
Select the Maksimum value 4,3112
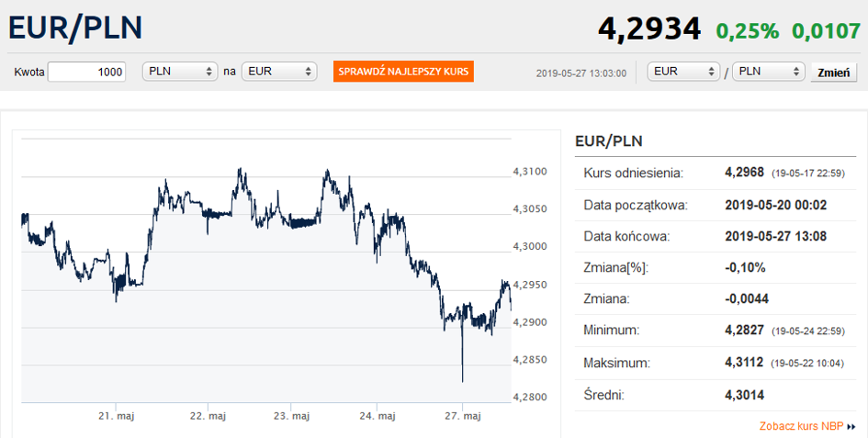(x=744, y=363)
